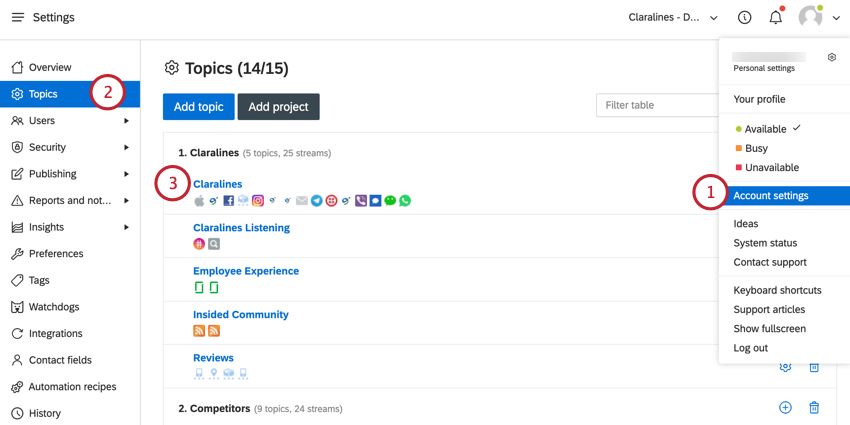850x425 pixels.
Task: Click the info circle icon in header
Action: [744, 18]
